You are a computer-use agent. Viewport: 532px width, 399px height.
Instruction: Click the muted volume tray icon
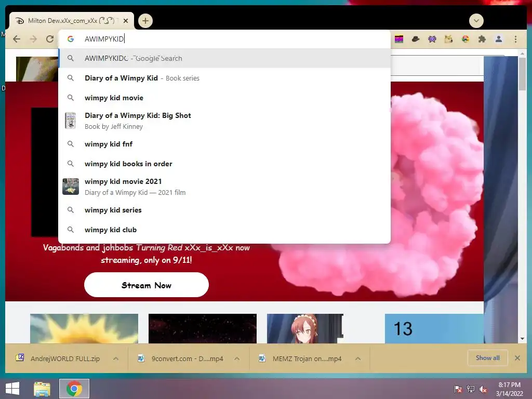[483, 389]
